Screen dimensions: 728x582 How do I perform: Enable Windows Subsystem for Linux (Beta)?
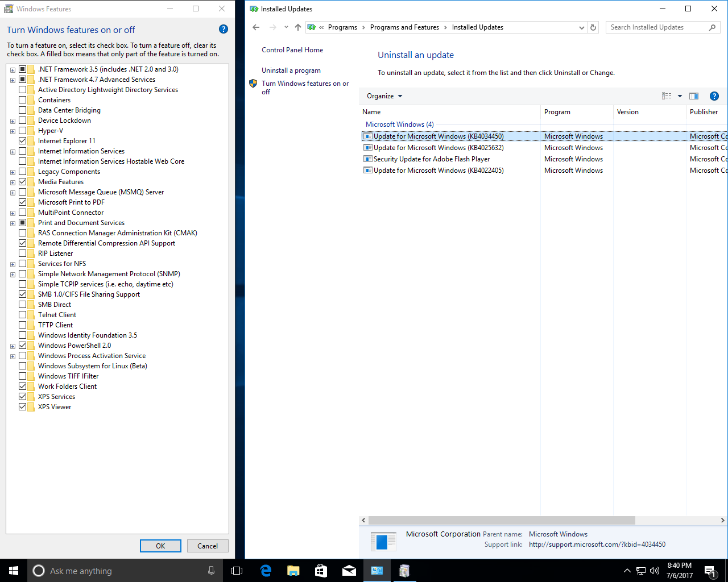[x=23, y=366]
